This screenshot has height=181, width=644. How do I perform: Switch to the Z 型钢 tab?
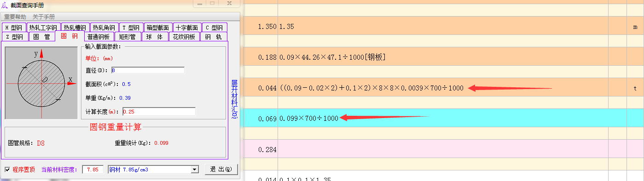(x=15, y=37)
